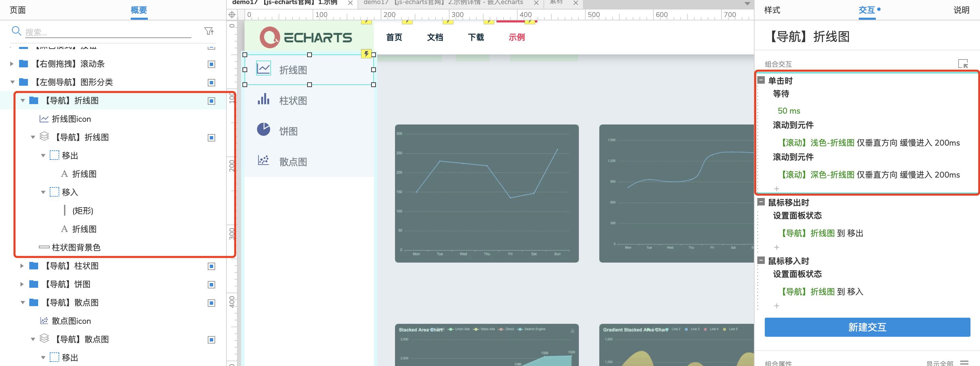Click 文档 in the canvas navigation

(435, 37)
